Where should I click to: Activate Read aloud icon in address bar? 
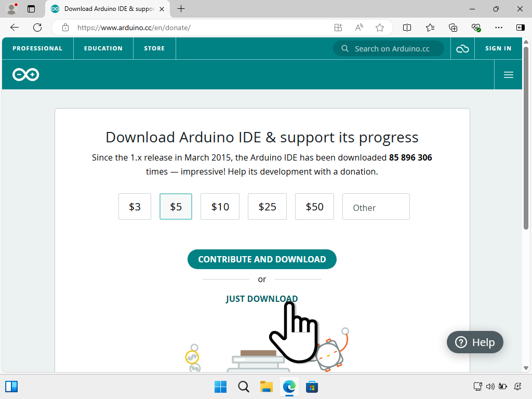pyautogui.click(x=359, y=28)
